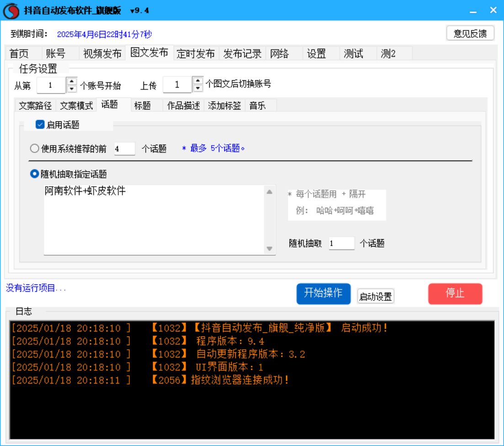Click the log line UI界面版本: 1
Image resolution: width=504 pixels, height=446 pixels.
[x=138, y=367]
